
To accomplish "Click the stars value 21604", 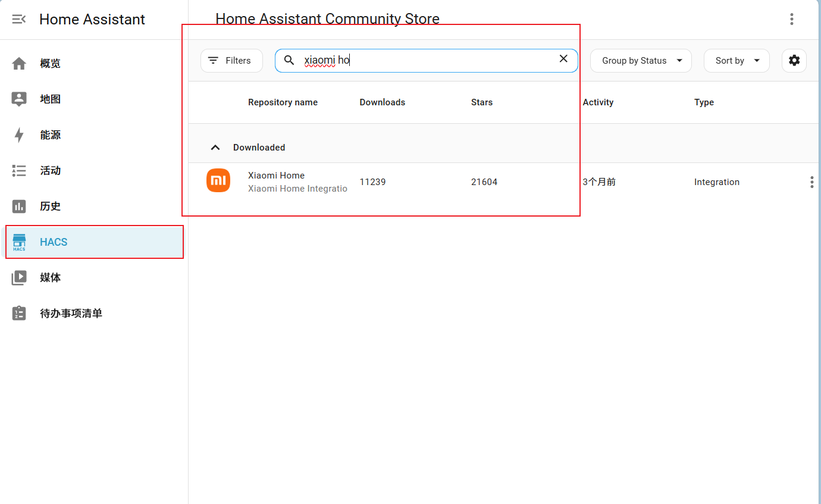I will [484, 182].
